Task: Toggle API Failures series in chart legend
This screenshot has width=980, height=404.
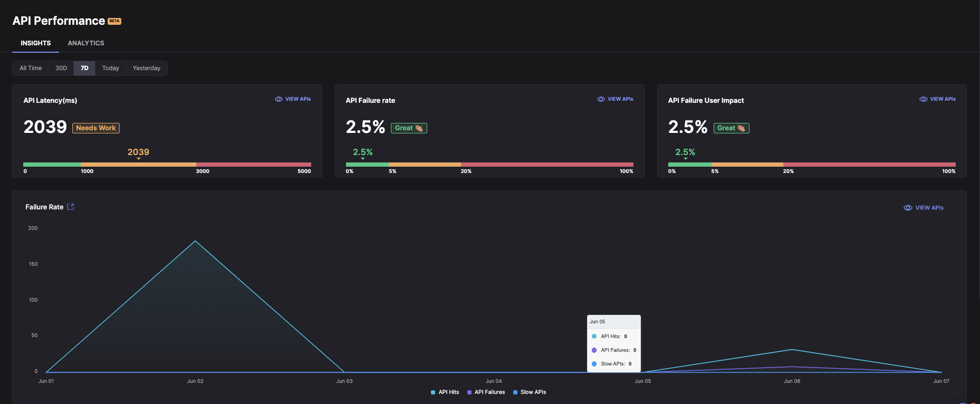Action: pos(486,392)
